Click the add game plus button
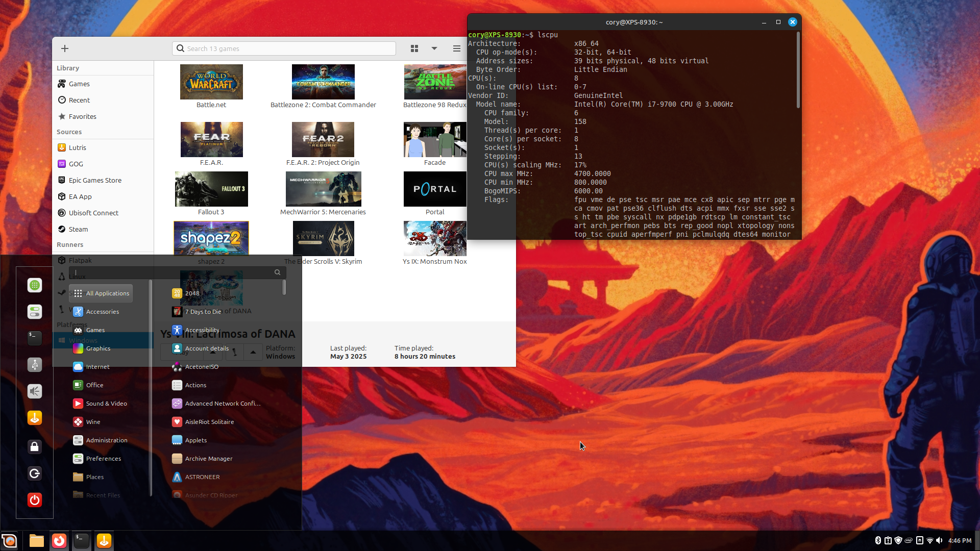Viewport: 980px width, 551px height. click(x=65, y=48)
